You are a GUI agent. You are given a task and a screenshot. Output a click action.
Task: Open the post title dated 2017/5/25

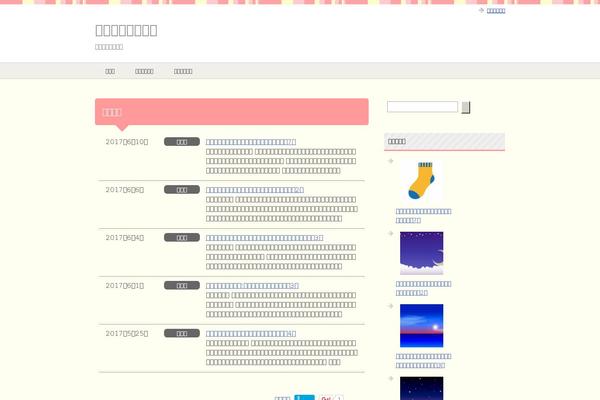pos(251,333)
